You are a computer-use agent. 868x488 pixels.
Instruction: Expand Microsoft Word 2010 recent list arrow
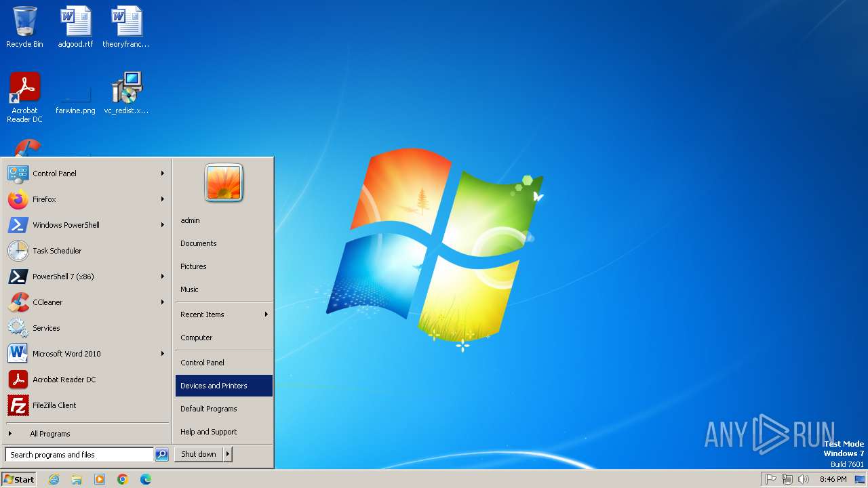click(163, 354)
